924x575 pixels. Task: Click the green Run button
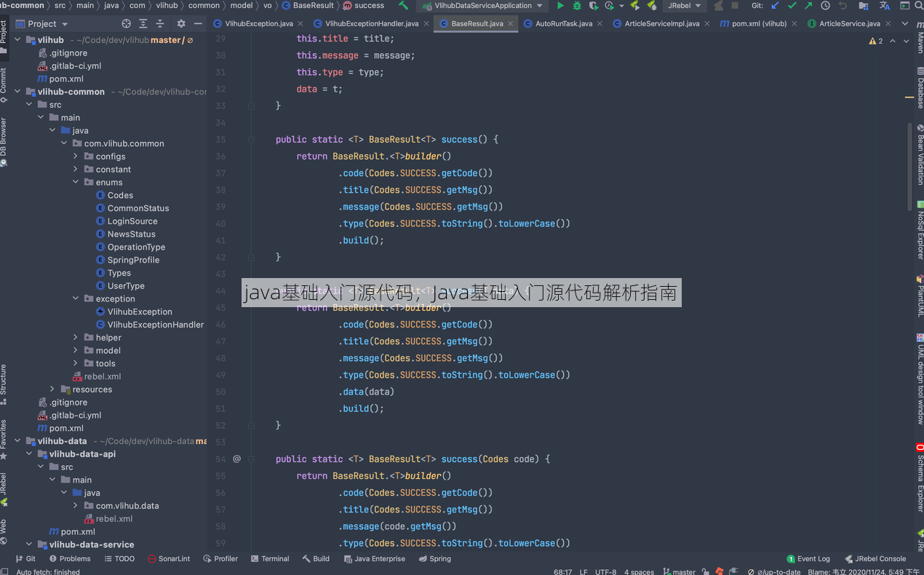pos(559,6)
